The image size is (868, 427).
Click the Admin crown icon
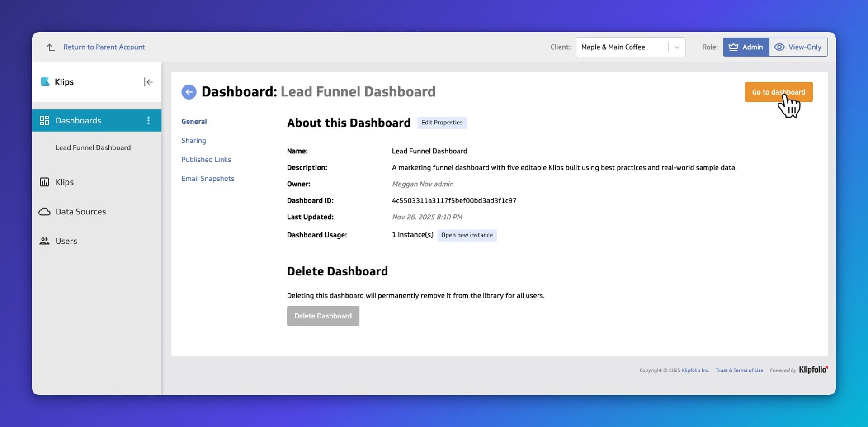tap(733, 47)
